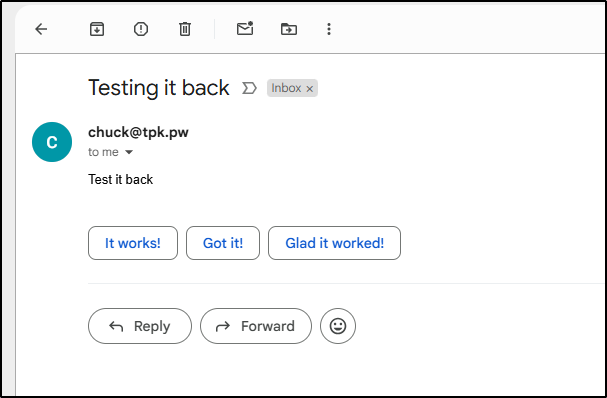Screen dimensions: 607x398
Task: Delete the email with trash icon
Action: tap(185, 29)
